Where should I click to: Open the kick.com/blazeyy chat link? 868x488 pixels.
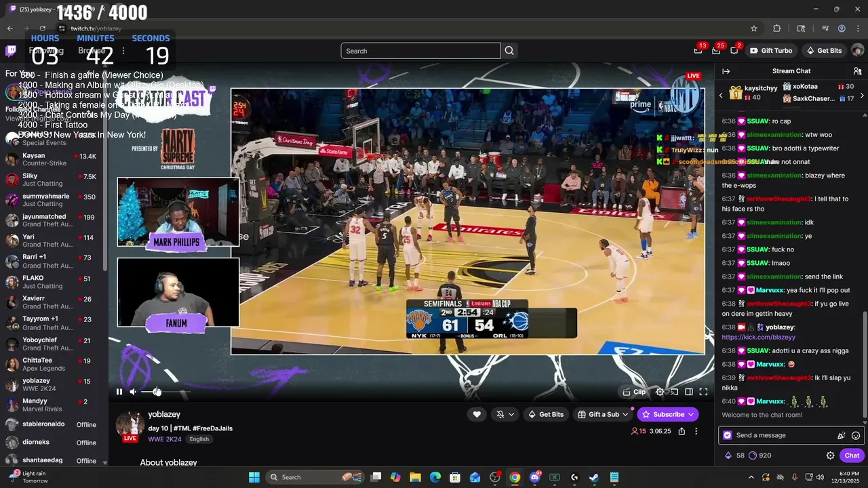click(x=758, y=337)
